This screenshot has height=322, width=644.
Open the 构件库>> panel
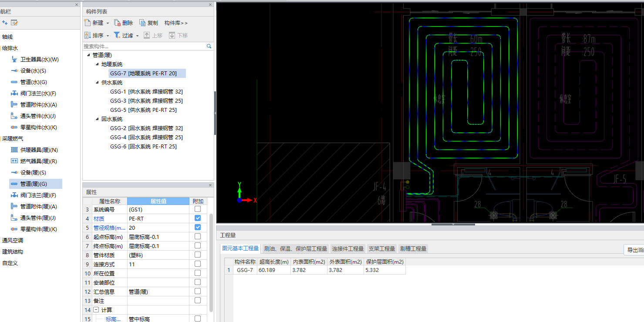176,23
